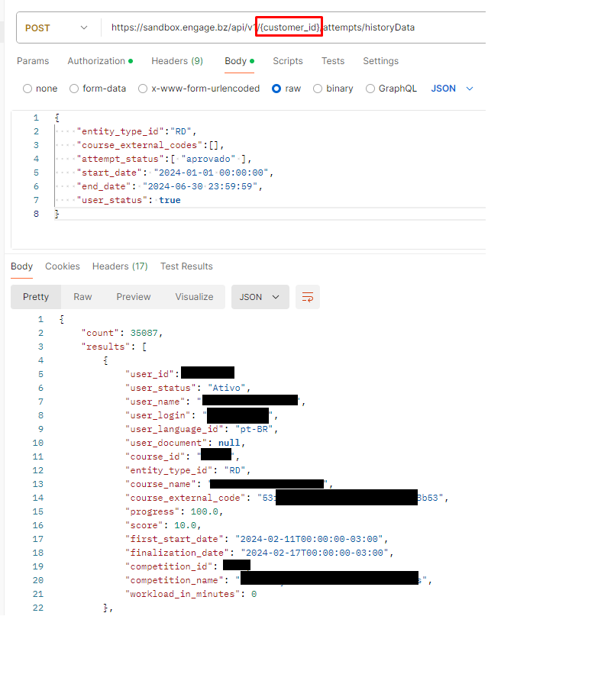This screenshot has width=601, height=700.
Task: Open the Settings tab
Action: point(380,61)
